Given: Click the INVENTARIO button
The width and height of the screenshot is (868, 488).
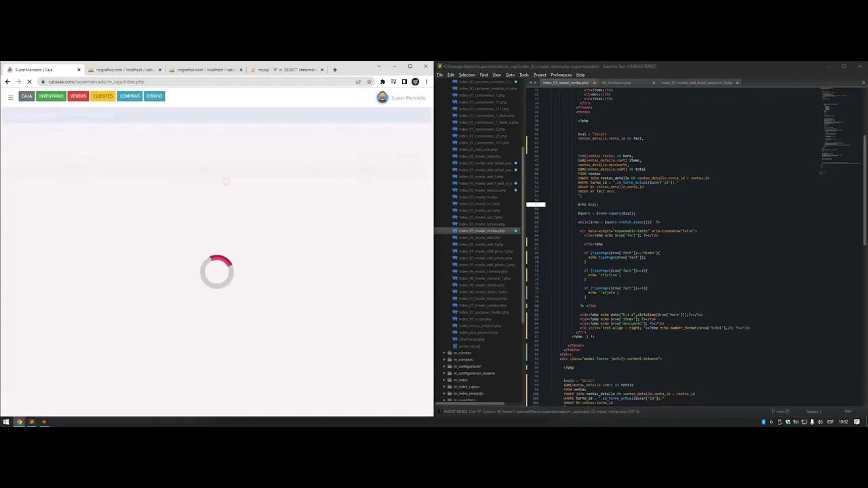Looking at the screenshot, I should pos(51,96).
